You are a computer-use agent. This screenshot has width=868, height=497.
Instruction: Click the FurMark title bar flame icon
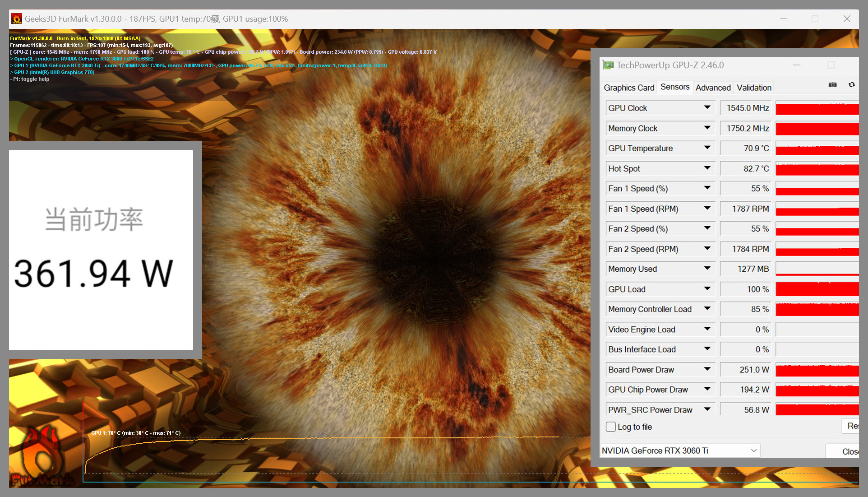[17, 19]
